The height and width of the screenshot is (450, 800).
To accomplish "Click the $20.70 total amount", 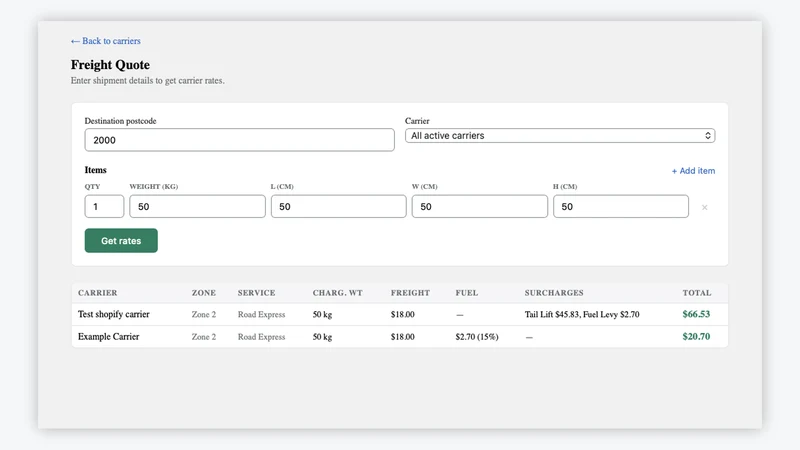I will 696,337.
